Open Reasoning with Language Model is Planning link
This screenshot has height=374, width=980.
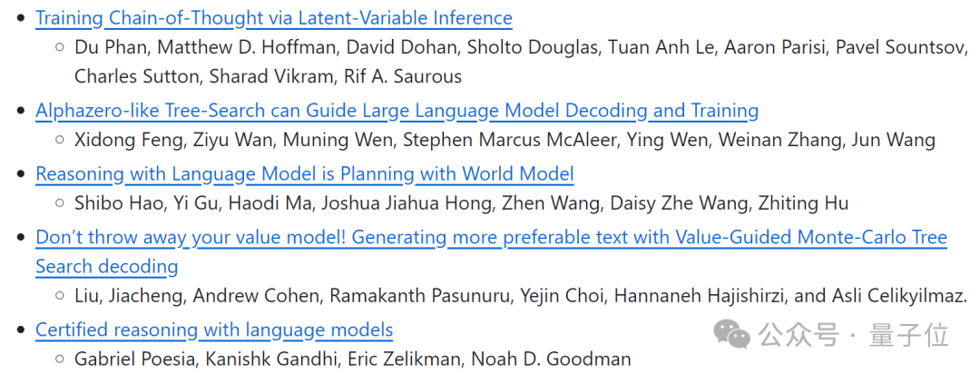pos(304,174)
